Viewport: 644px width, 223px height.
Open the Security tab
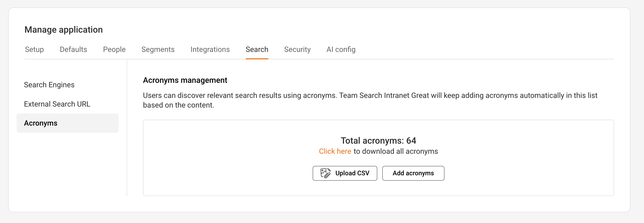point(297,49)
